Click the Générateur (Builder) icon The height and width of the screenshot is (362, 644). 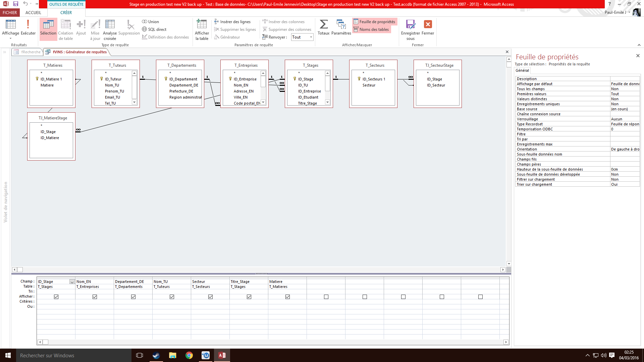coord(228,37)
